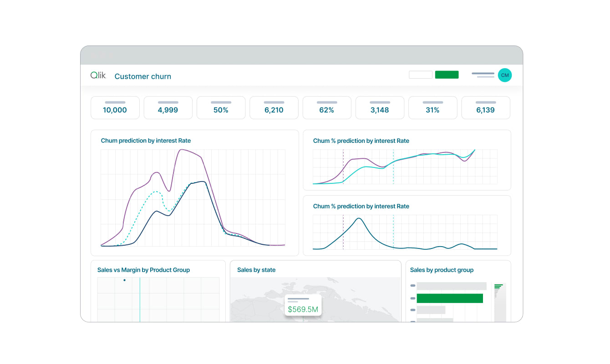Click the $569.5M tooltip on the Sales by state map
The width and height of the screenshot is (610, 364).
[303, 305]
